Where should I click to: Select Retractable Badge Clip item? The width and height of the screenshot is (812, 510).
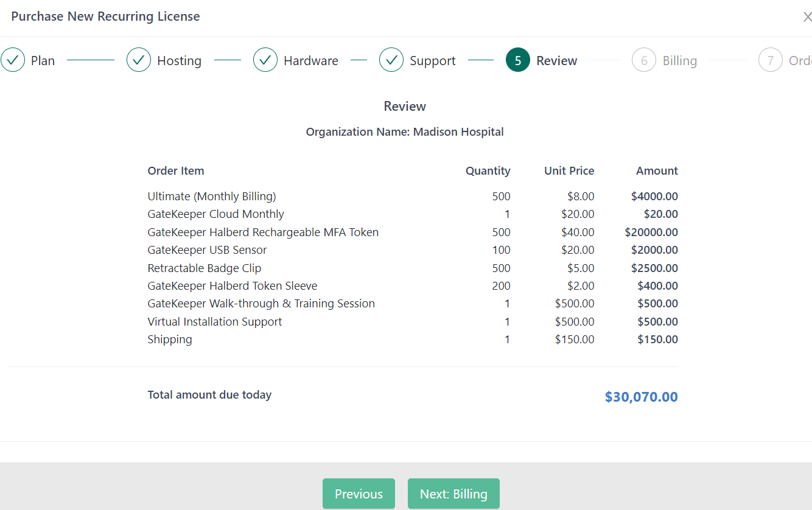coord(204,268)
